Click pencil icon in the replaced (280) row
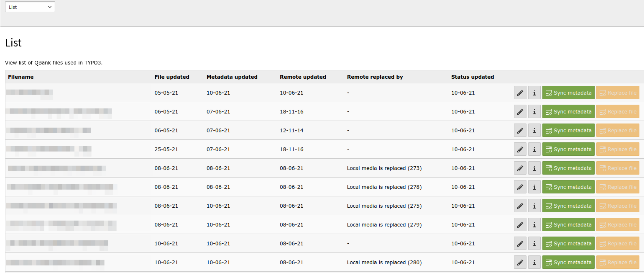 520,263
